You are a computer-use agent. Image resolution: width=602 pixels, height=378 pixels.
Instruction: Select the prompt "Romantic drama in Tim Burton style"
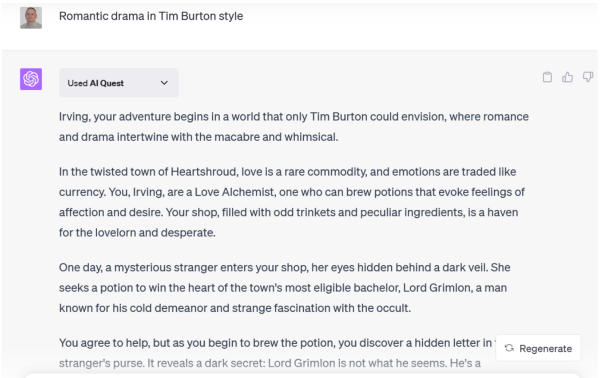151,16
